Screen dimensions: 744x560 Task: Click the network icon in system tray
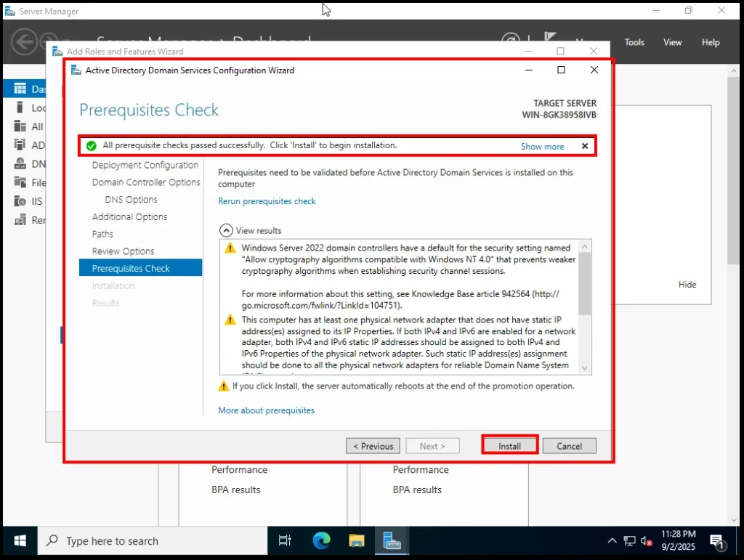(629, 540)
